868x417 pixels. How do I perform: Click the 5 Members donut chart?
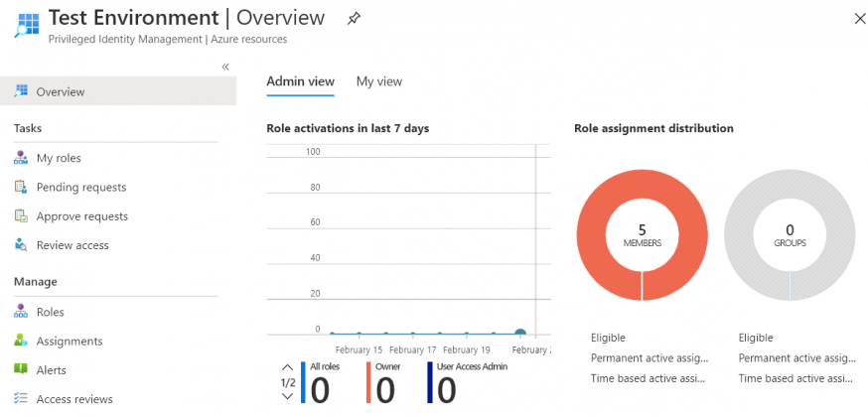pyautogui.click(x=642, y=234)
